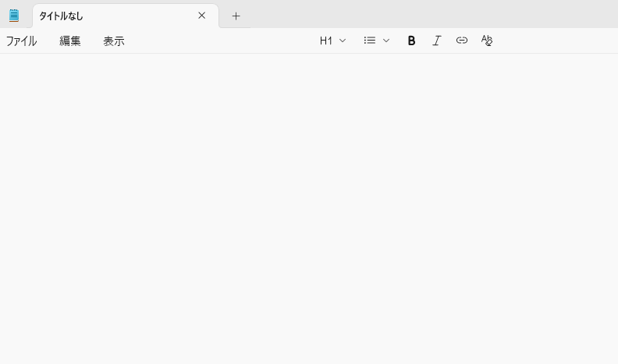Click the clear formatting icon
Viewport: 618px width, 364px height.
click(487, 41)
